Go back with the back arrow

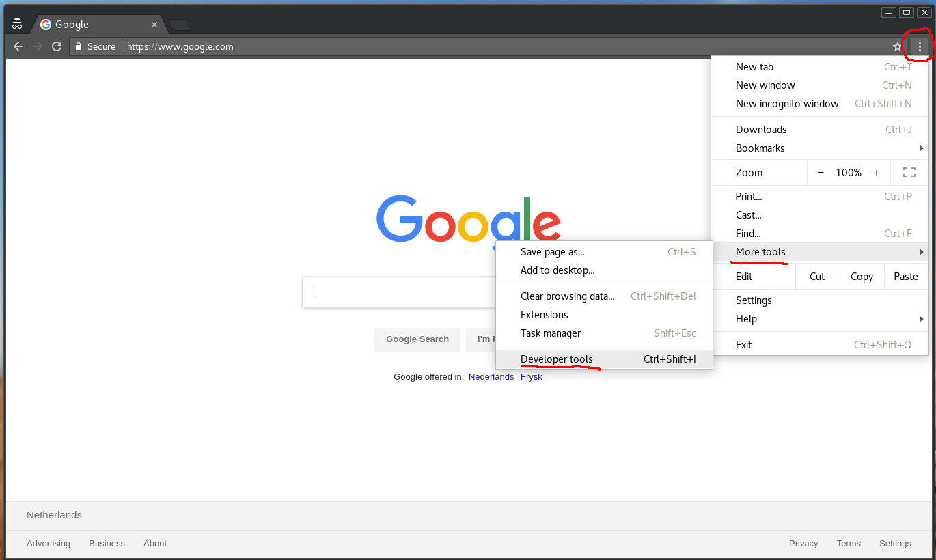[18, 46]
